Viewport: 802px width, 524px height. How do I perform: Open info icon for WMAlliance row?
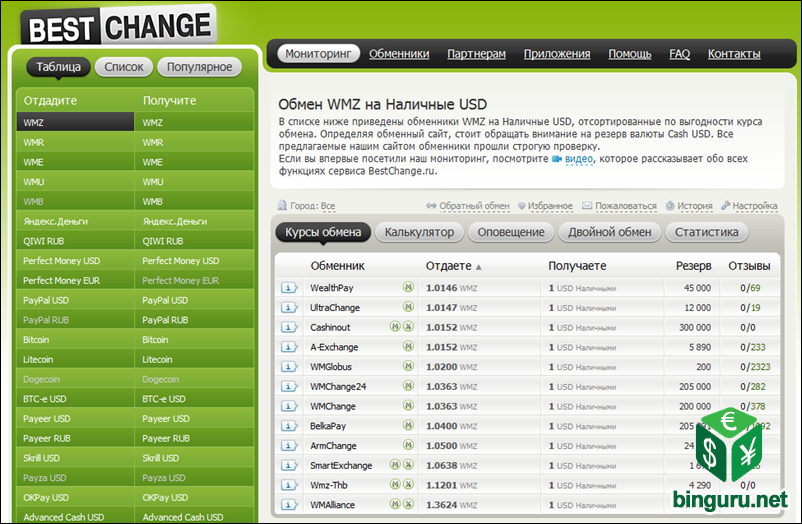tap(288, 505)
